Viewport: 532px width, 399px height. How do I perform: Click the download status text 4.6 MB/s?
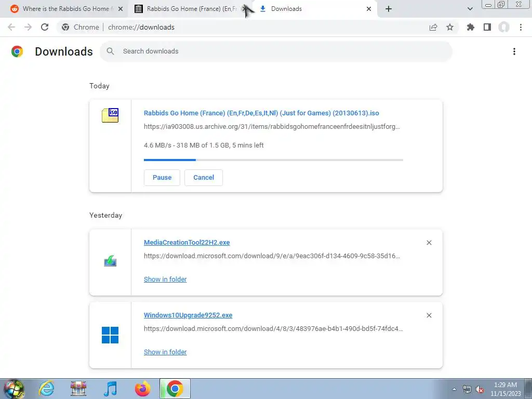pos(204,145)
